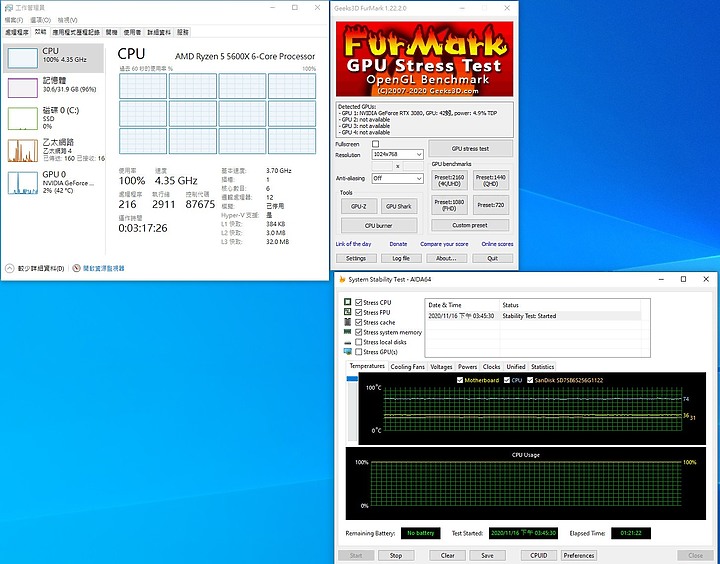
Task: Enable Stress GPU(s) checkbox
Action: tap(359, 352)
